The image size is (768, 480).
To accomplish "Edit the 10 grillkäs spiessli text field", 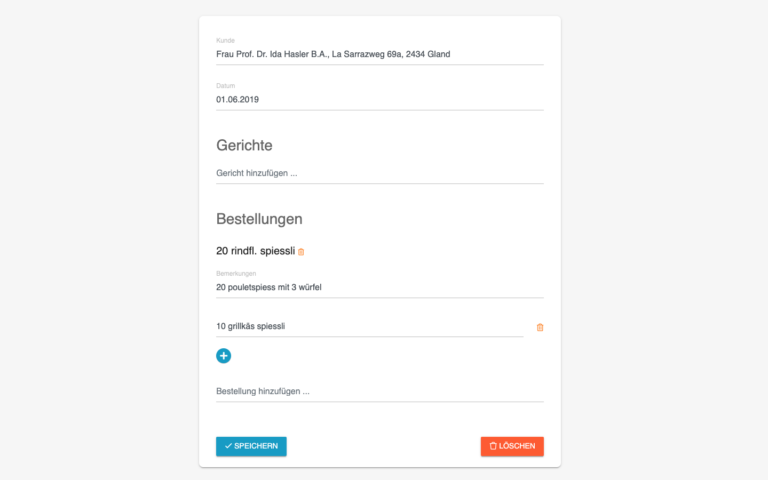I will [x=369, y=327].
